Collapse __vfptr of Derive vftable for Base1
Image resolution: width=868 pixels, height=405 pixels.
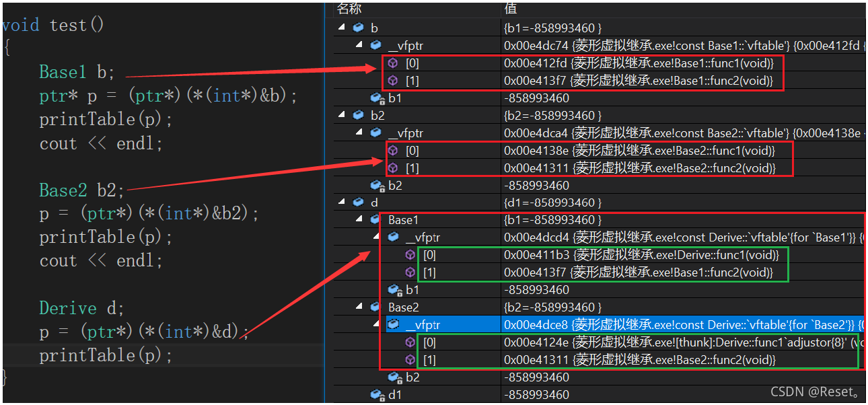coord(377,237)
